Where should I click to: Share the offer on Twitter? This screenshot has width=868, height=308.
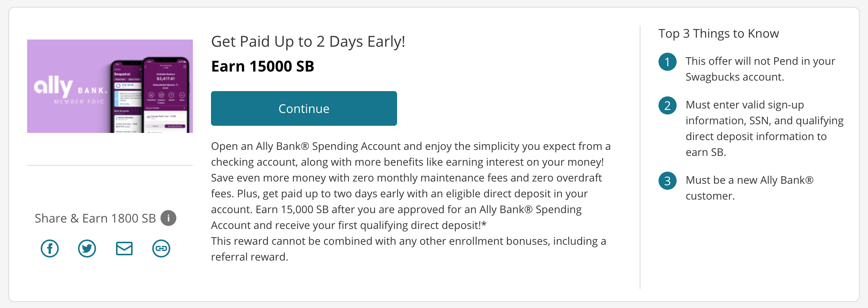click(87, 249)
